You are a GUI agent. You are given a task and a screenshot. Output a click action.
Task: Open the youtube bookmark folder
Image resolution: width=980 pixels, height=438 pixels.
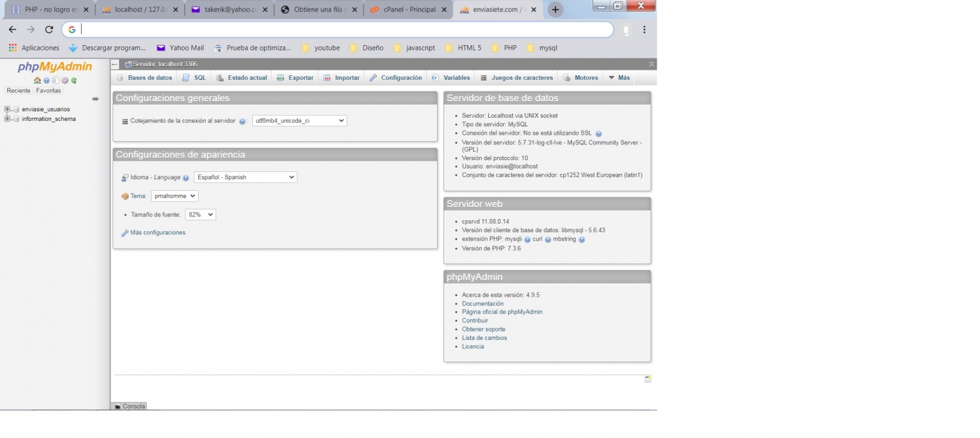click(x=321, y=48)
